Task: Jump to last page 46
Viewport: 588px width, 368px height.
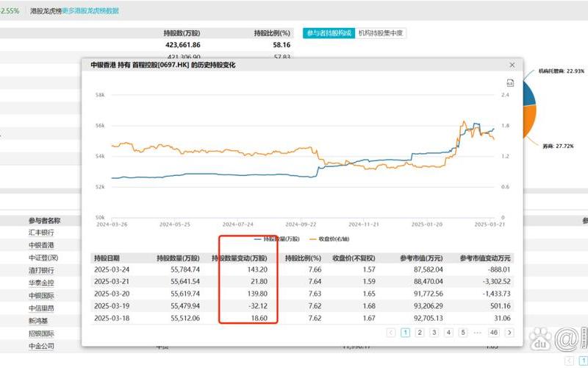Action: click(x=493, y=333)
